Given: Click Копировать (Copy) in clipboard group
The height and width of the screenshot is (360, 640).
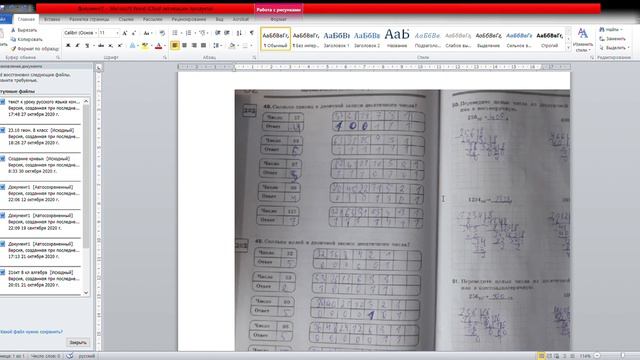Looking at the screenshot, I should point(26,40).
